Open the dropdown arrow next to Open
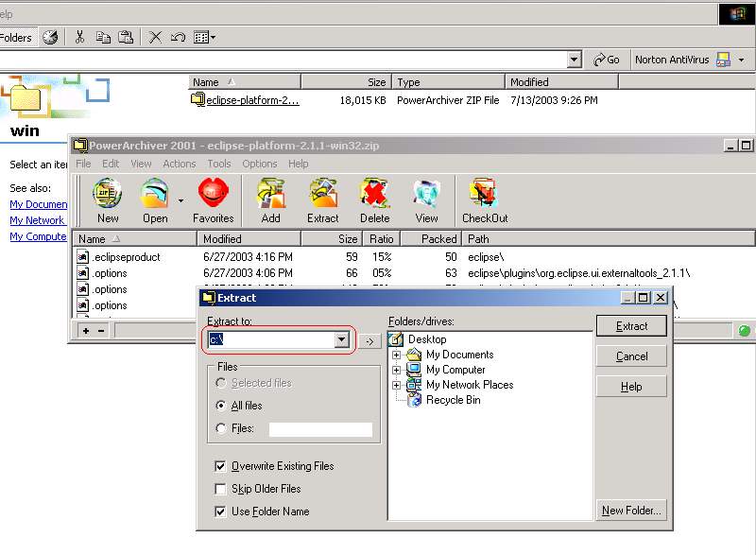The width and height of the screenshot is (756, 555). (180, 200)
